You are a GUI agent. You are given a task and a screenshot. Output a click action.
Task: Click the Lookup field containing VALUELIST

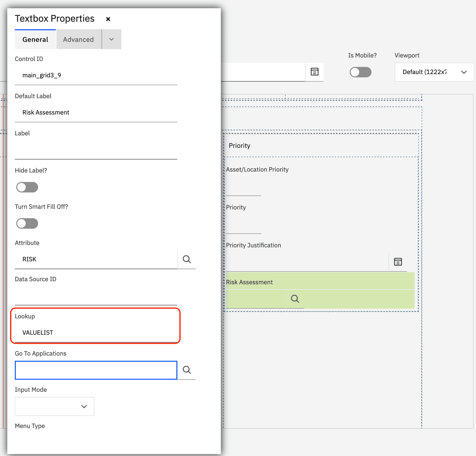click(96, 333)
